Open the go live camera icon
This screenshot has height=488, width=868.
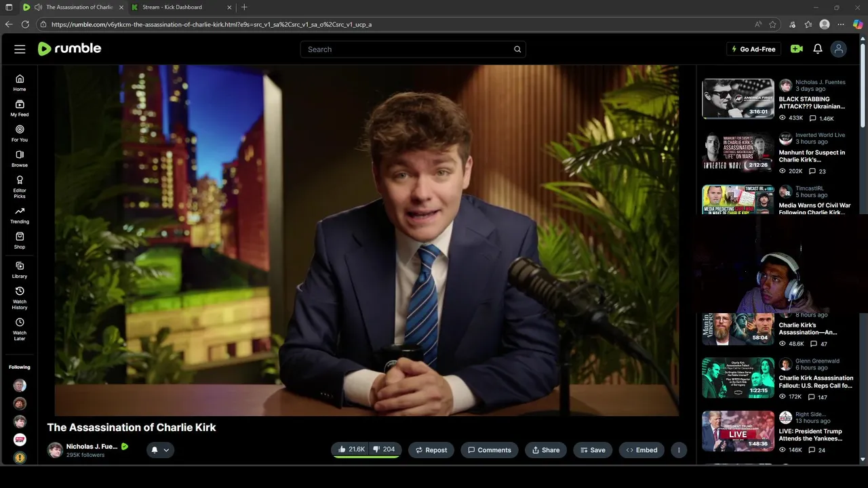[797, 49]
